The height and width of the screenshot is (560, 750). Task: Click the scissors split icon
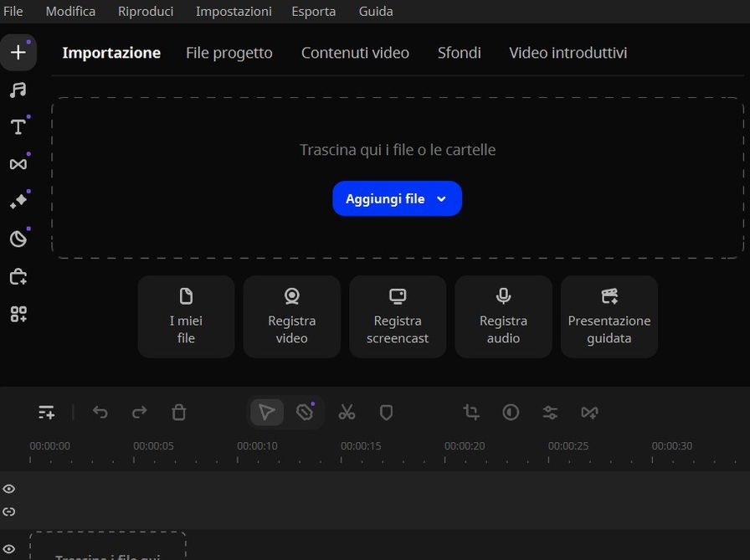[347, 412]
